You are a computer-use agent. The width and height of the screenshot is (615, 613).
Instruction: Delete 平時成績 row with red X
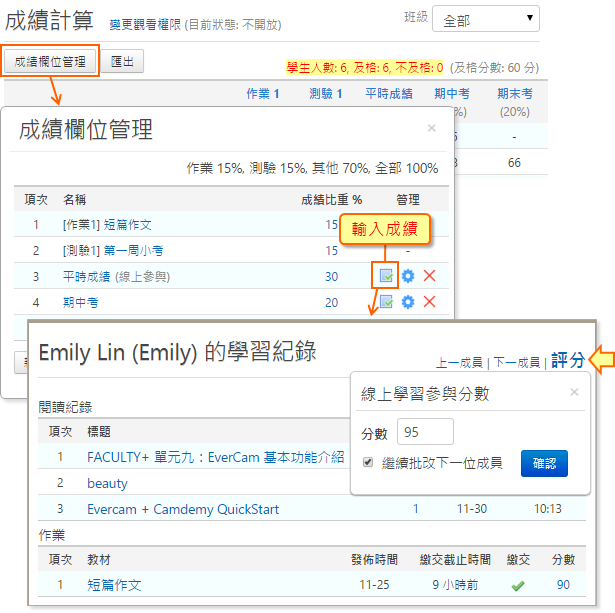[430, 276]
